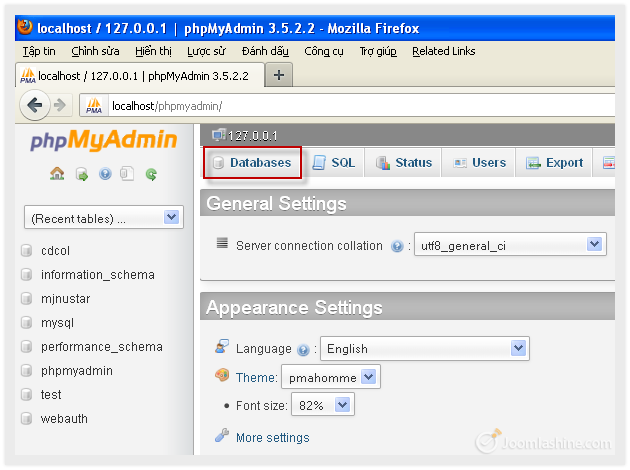Click the Firefox icon in title bar
This screenshot has height=470, width=630.
click(25, 28)
